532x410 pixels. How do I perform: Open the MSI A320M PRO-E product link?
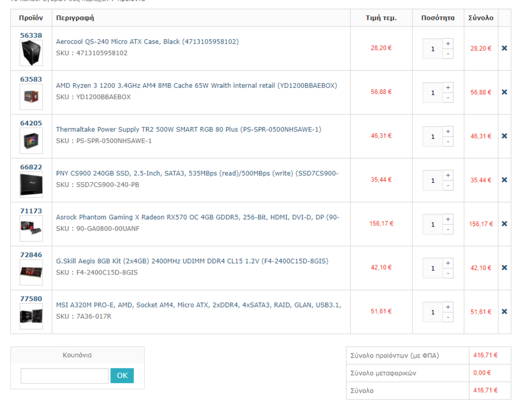[x=198, y=305]
